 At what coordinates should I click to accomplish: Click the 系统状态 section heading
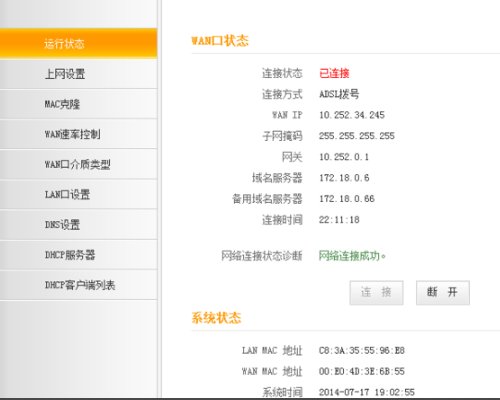[x=216, y=318]
